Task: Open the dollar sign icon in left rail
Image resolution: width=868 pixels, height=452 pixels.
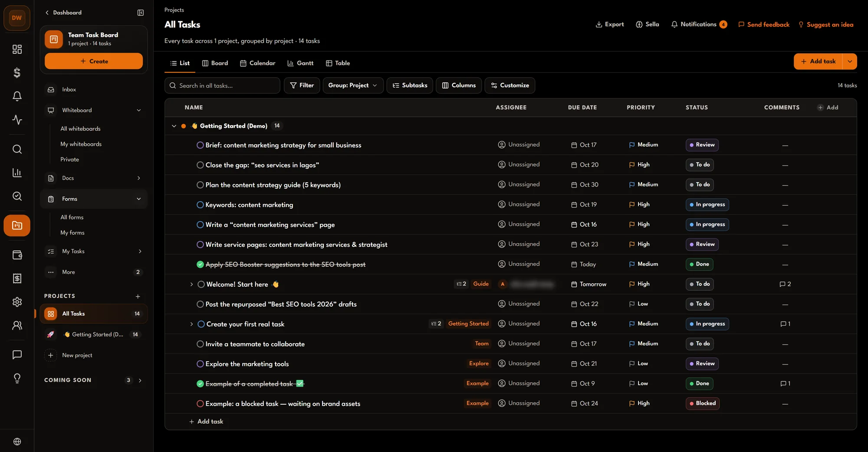Action: 17,72
